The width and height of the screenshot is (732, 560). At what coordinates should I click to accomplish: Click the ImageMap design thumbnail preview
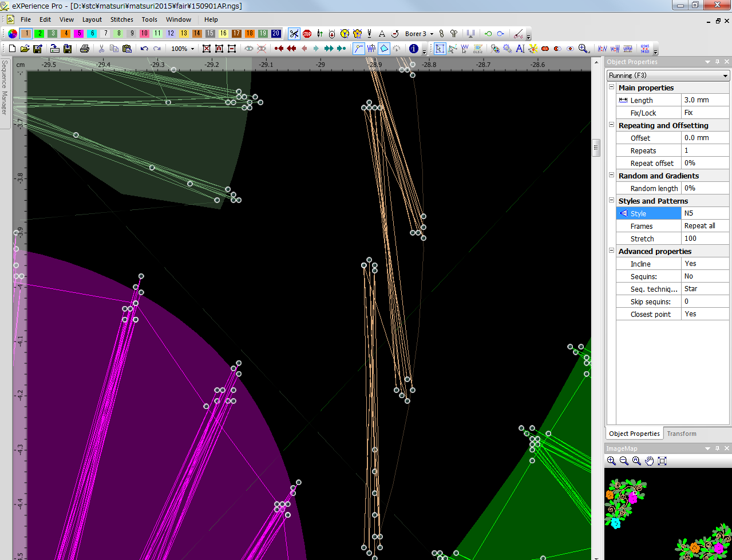[x=668, y=514]
